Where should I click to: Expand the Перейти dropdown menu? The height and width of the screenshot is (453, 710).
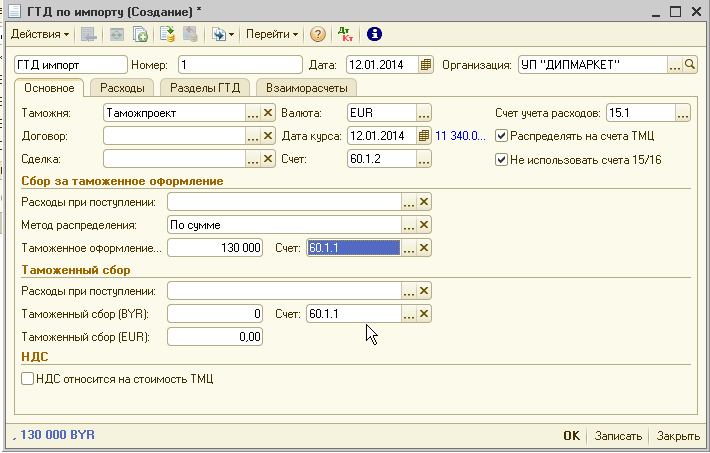(x=272, y=34)
